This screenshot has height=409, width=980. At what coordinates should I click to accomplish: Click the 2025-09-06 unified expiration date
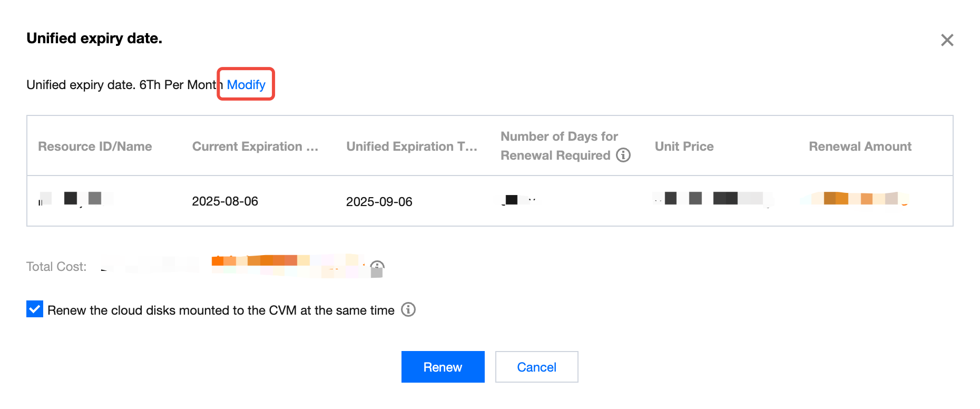click(x=379, y=201)
